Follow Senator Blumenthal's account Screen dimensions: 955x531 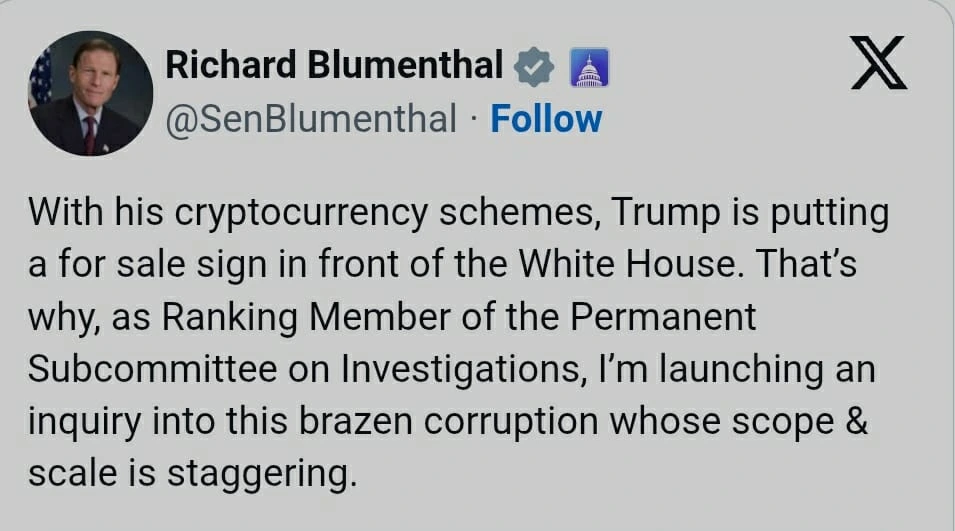pos(546,119)
